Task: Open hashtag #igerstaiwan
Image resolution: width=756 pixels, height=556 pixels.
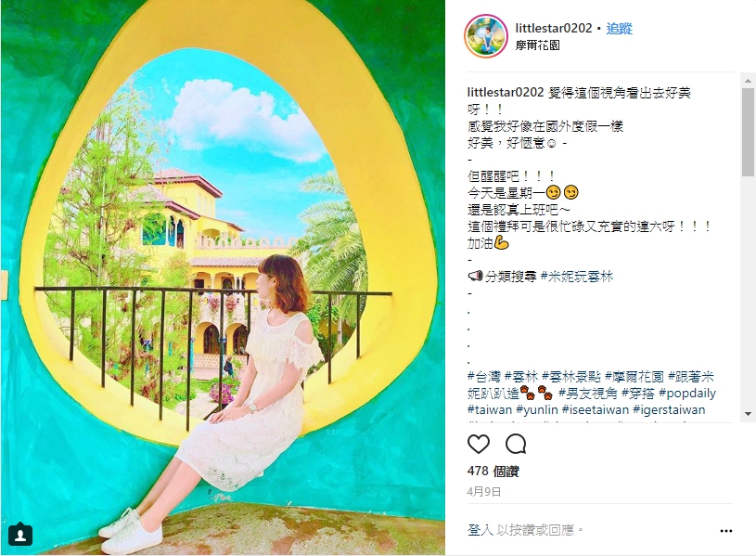Action: pos(669,409)
